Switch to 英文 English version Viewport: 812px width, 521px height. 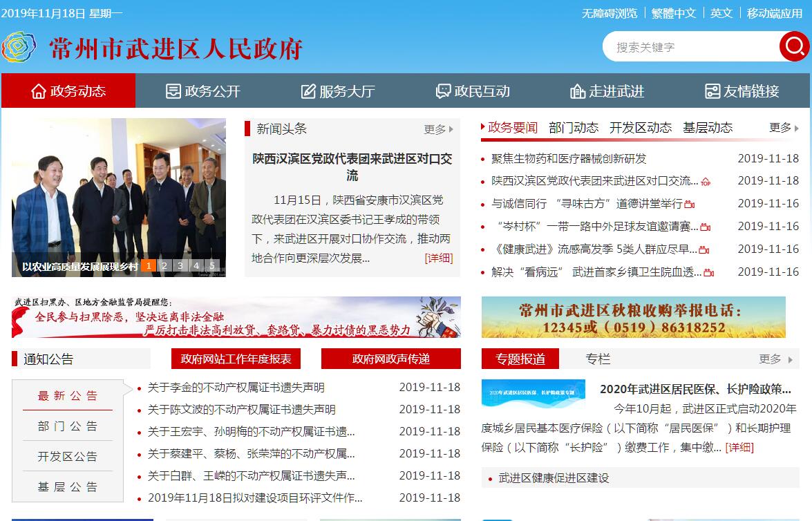[x=721, y=13]
